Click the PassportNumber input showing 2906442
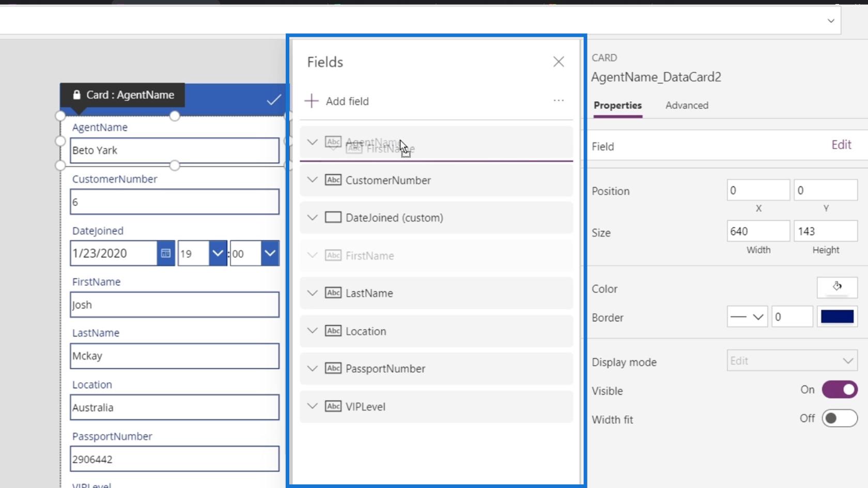Viewport: 868px width, 488px height. coord(175,459)
